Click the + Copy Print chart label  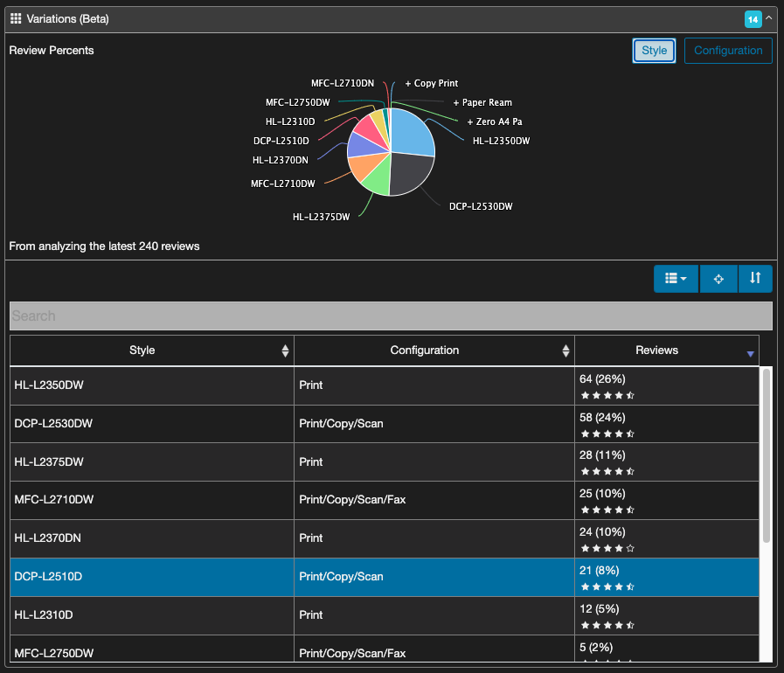pyautogui.click(x=432, y=84)
